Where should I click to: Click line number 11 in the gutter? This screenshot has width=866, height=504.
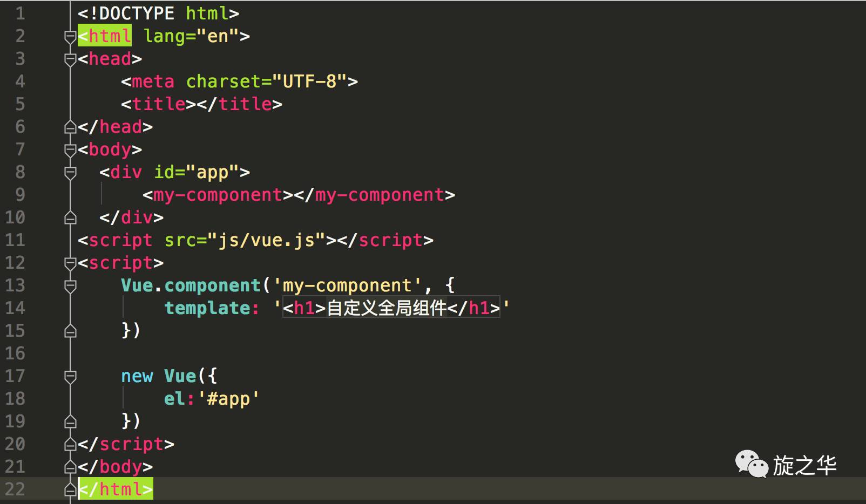pyautogui.click(x=15, y=240)
